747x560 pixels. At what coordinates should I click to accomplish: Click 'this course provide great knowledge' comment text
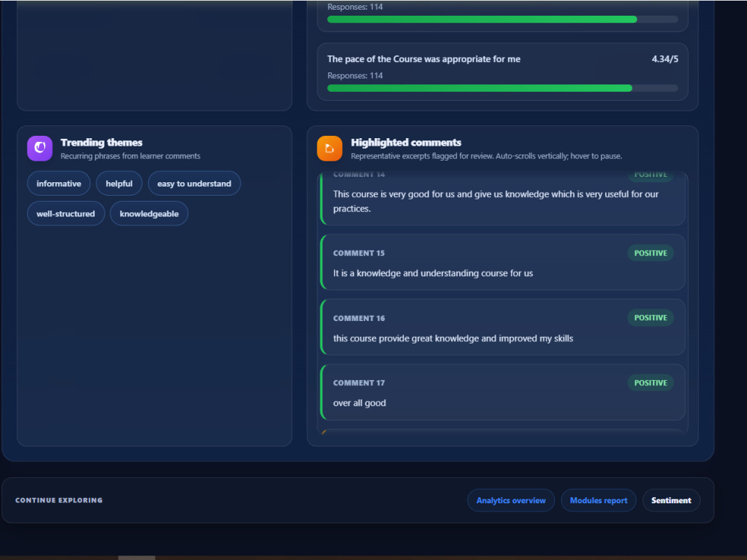tap(453, 338)
